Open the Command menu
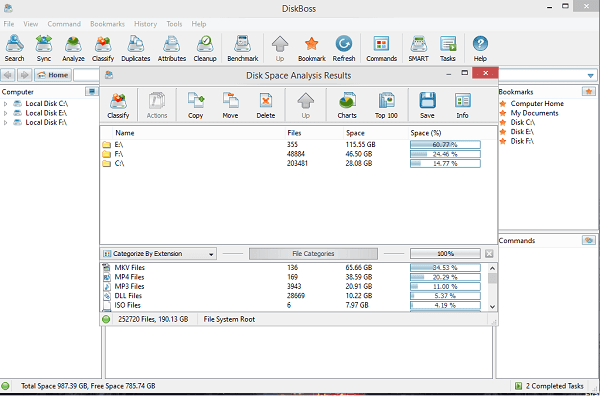Screen dimensions: 600x396 coord(64,24)
